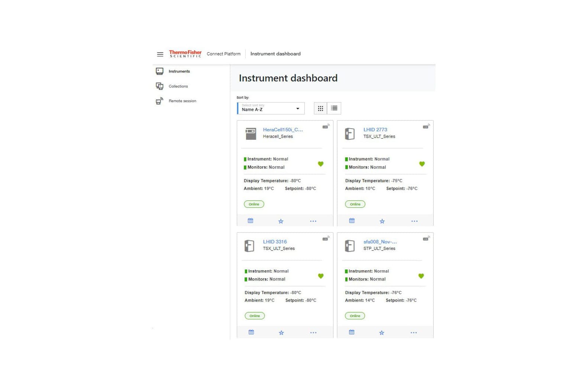
Task: Click Online status badge on LHID 3316
Action: coord(255,316)
